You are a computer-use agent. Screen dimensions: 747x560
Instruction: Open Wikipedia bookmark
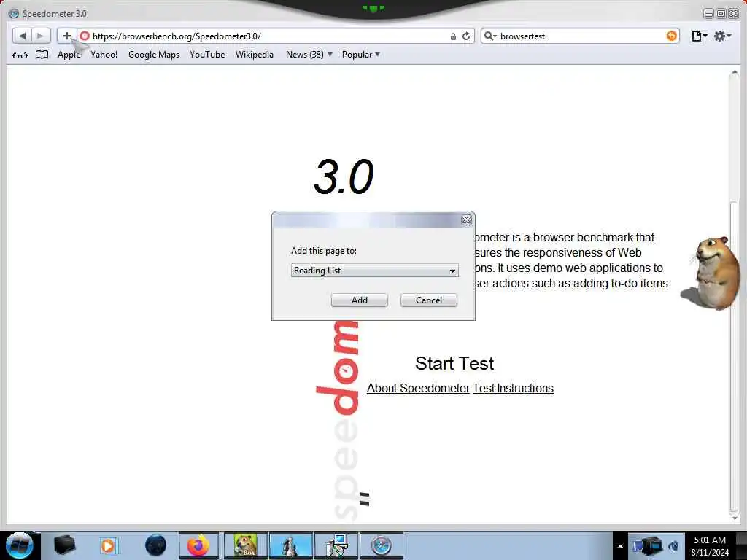[x=255, y=55]
